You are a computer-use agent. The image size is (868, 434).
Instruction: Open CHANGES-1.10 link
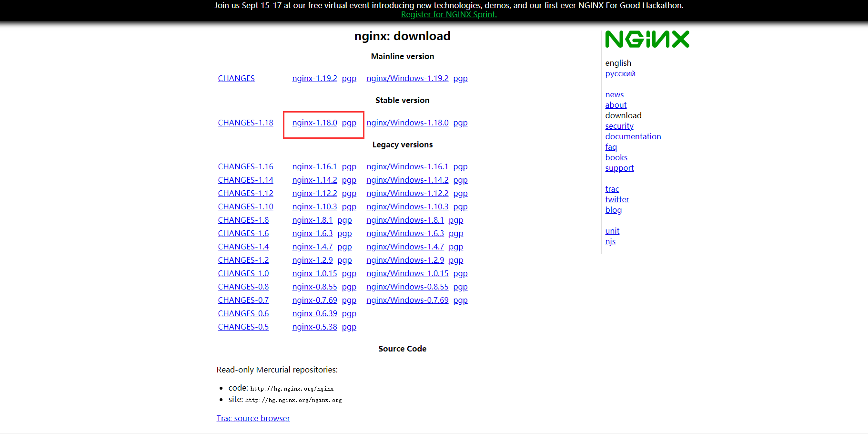pos(245,207)
